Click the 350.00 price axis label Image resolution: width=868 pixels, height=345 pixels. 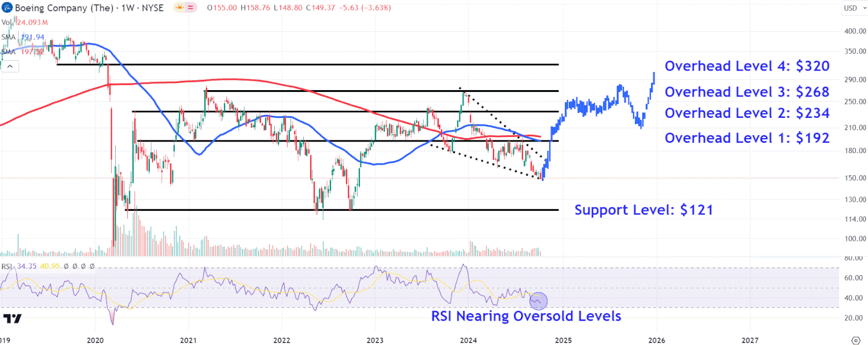[x=854, y=51]
